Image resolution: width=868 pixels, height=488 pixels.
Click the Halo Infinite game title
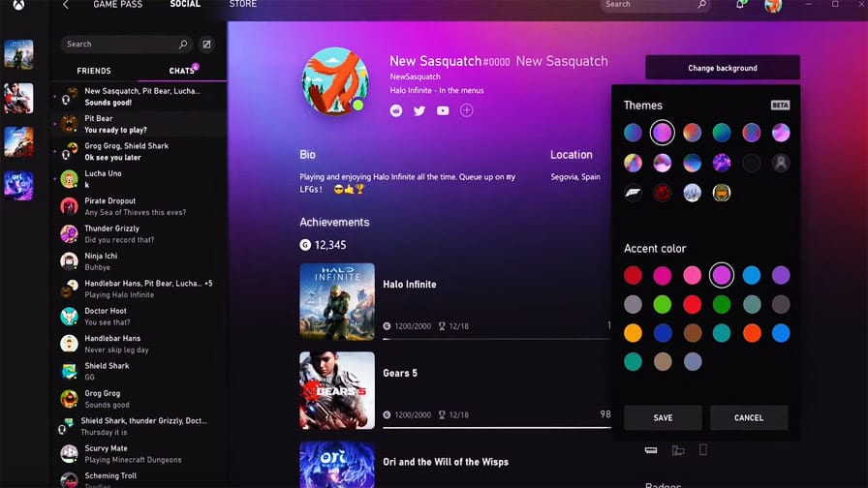[410, 285]
